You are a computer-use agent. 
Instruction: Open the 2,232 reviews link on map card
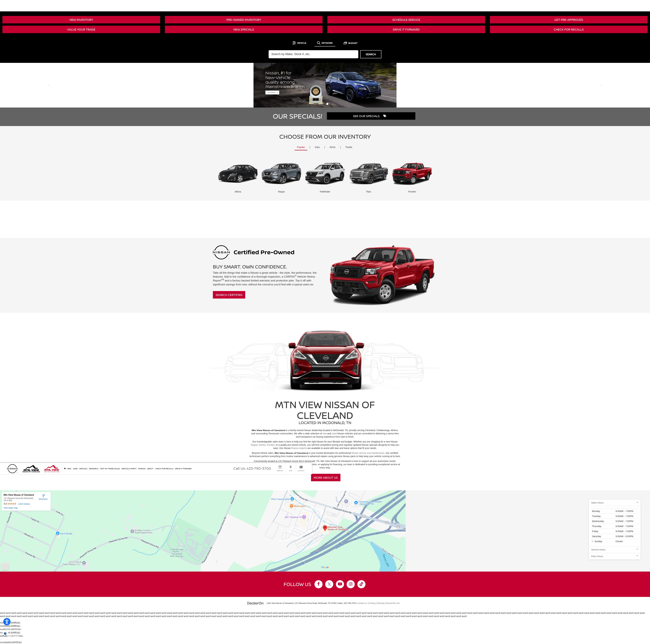pyautogui.click(x=24, y=504)
